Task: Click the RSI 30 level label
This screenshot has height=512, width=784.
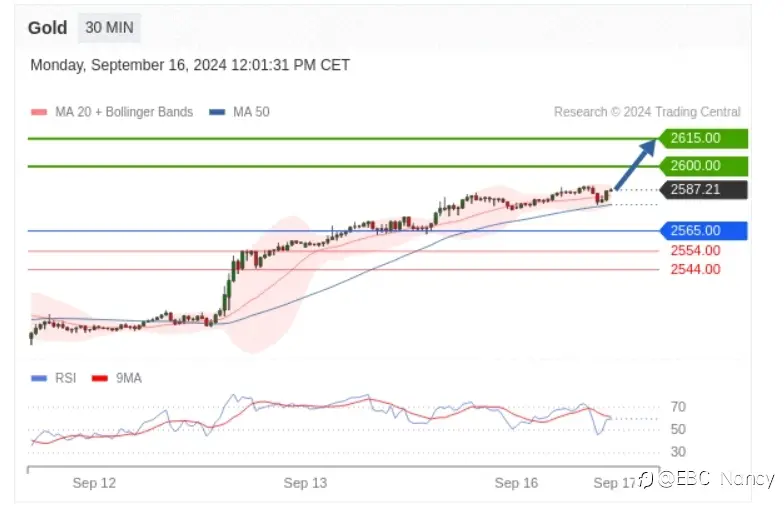Action: click(x=678, y=452)
